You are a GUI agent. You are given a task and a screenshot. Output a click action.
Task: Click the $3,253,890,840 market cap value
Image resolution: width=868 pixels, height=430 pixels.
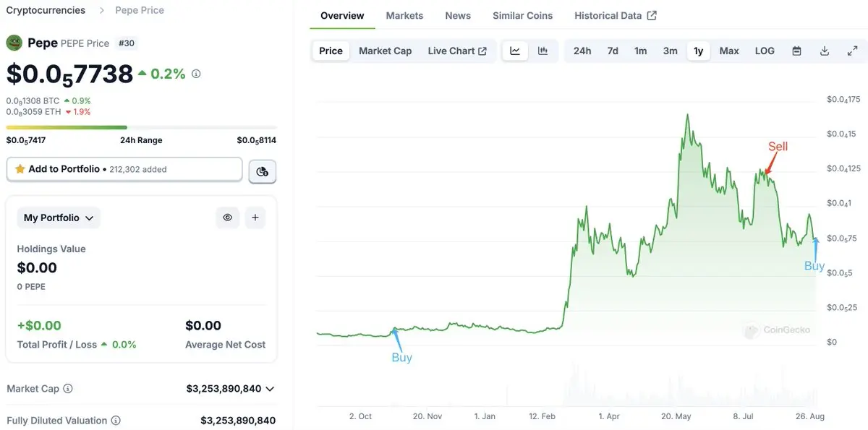coord(224,389)
